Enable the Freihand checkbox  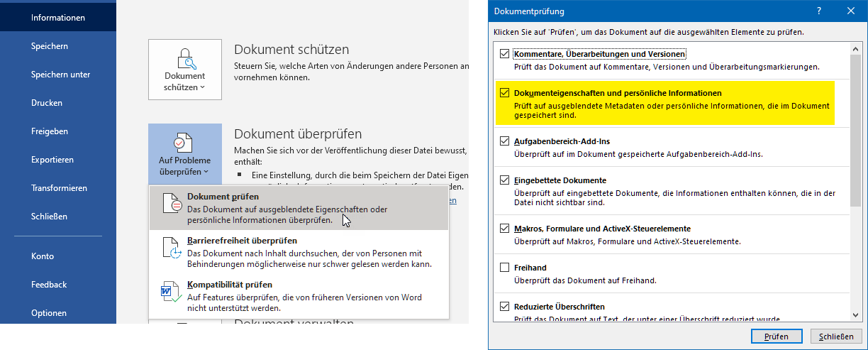[x=504, y=268]
